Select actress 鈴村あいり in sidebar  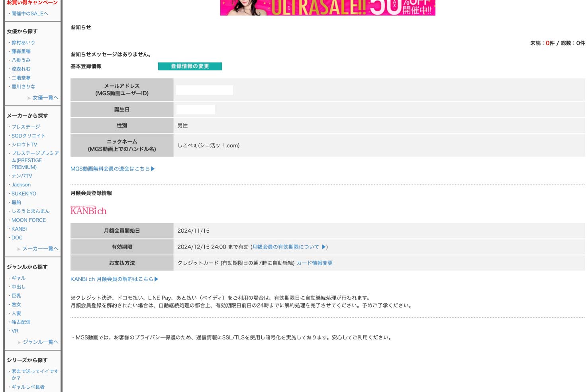23,43
